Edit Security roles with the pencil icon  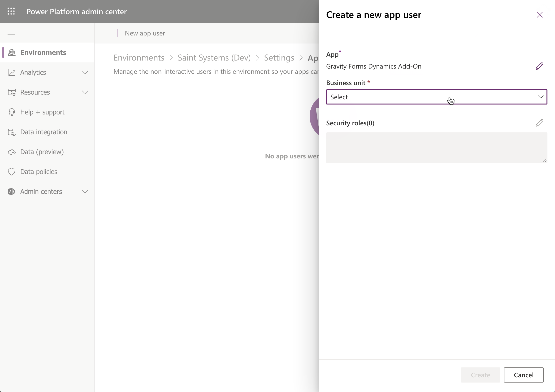(x=539, y=123)
